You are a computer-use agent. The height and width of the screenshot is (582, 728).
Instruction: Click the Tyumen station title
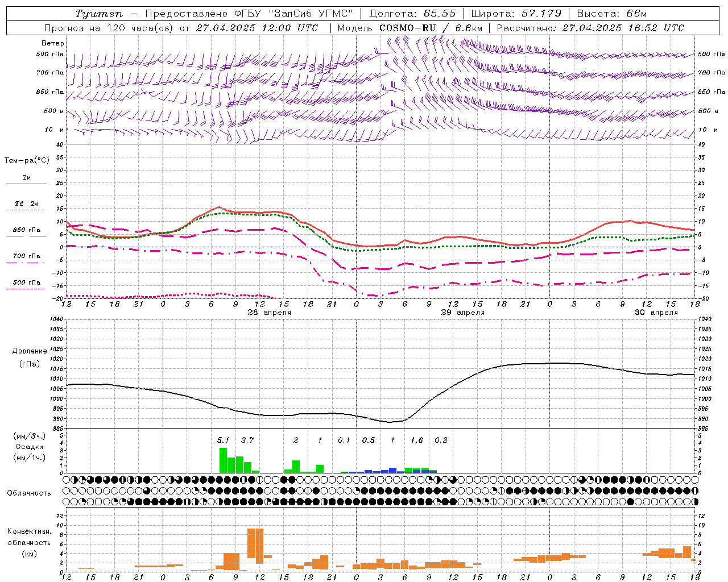pos(99,14)
